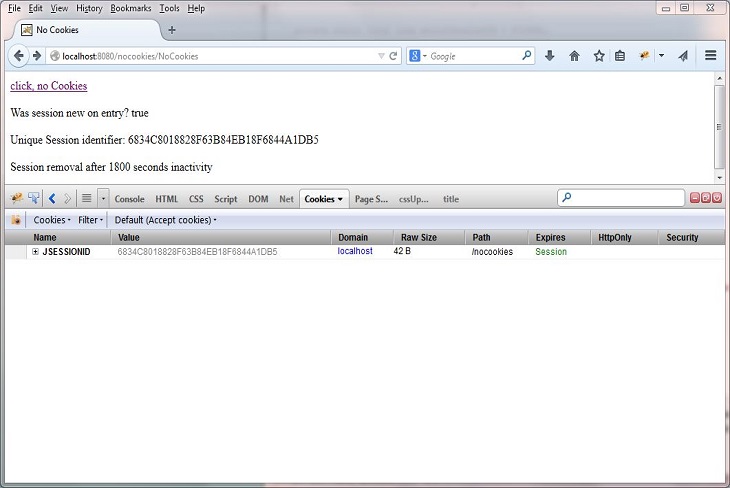Click the Firebug bug icon in browser toolbar
Image resolution: width=730 pixels, height=488 pixels.
(644, 56)
